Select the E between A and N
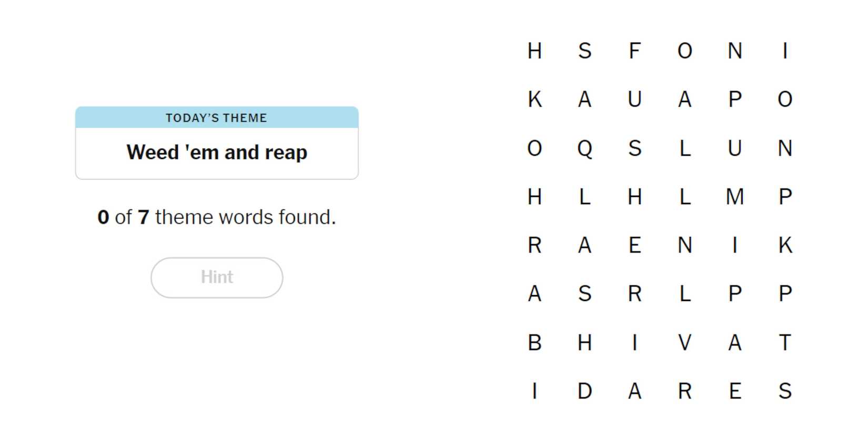Screen dimensions: 868x434 coord(634,245)
